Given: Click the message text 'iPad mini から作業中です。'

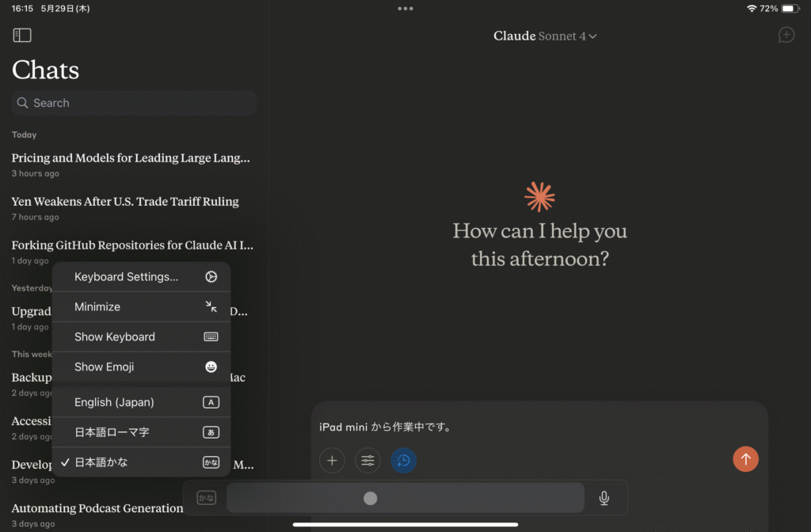Looking at the screenshot, I should (x=385, y=427).
